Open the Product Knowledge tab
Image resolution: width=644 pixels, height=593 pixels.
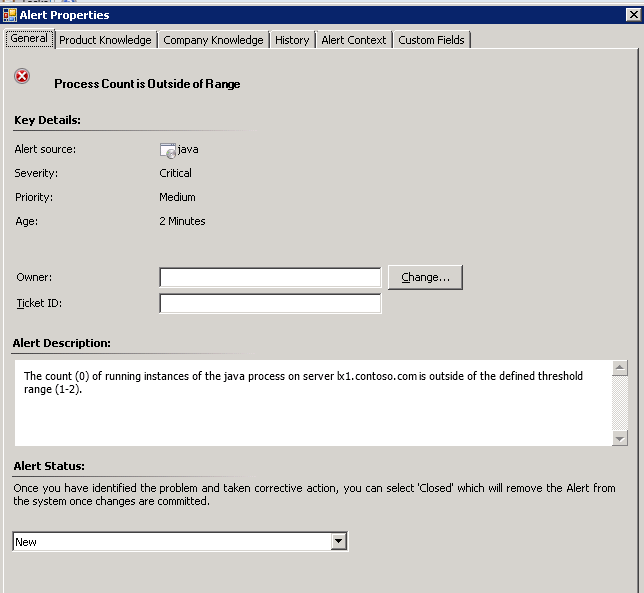[105, 40]
